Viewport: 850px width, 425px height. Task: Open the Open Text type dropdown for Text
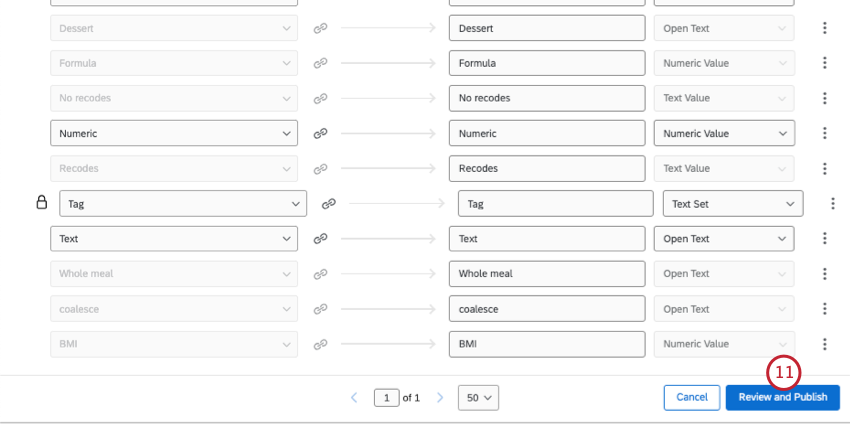tap(724, 239)
